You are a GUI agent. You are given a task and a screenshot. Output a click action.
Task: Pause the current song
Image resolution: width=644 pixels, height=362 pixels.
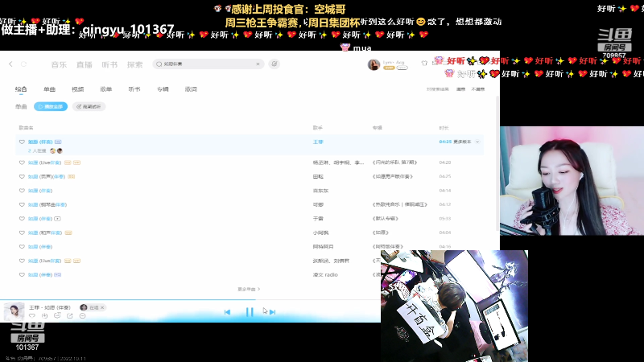click(x=250, y=312)
